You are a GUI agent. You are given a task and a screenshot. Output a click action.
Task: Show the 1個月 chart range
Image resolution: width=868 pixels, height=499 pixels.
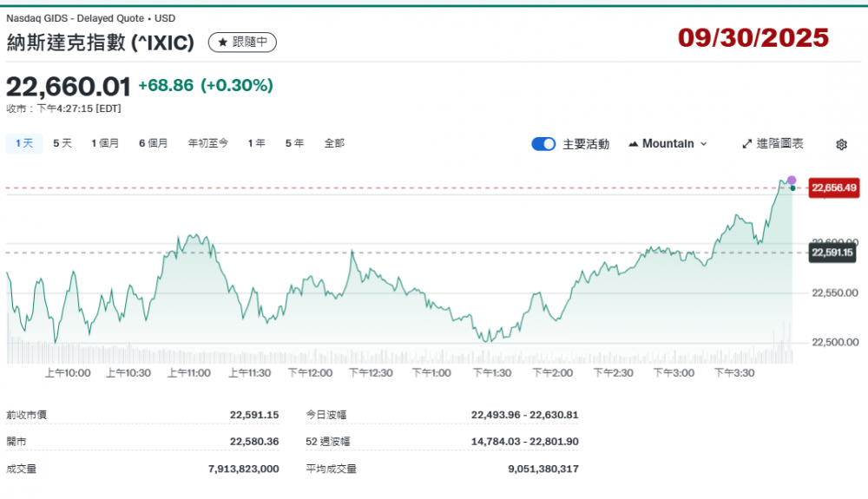[x=105, y=143]
